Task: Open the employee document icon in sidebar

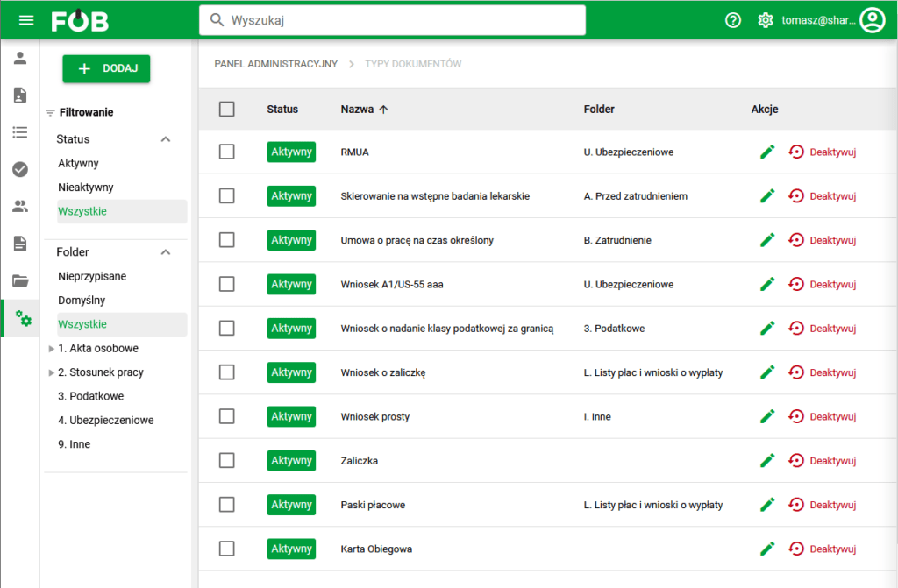Action: (x=20, y=95)
